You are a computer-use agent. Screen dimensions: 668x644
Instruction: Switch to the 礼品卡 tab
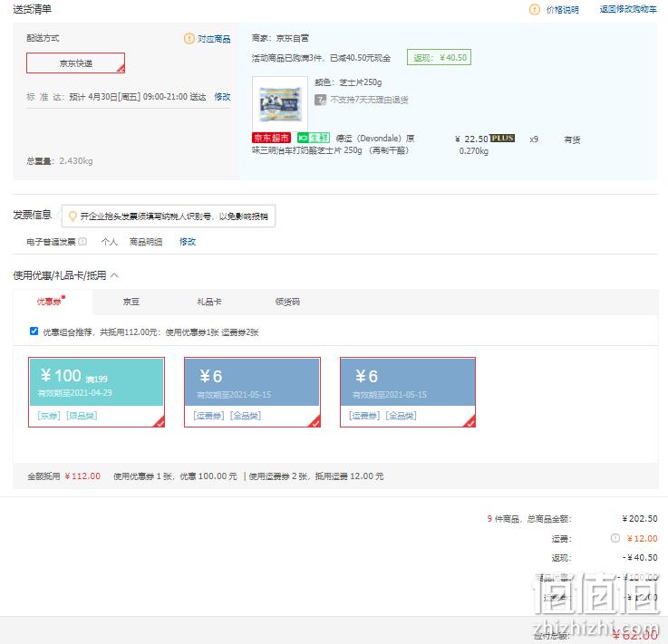tap(209, 302)
